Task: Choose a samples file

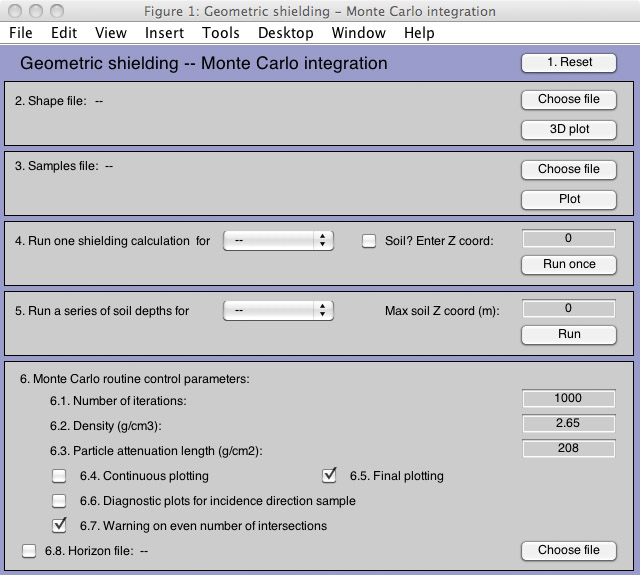Action: pos(569,169)
